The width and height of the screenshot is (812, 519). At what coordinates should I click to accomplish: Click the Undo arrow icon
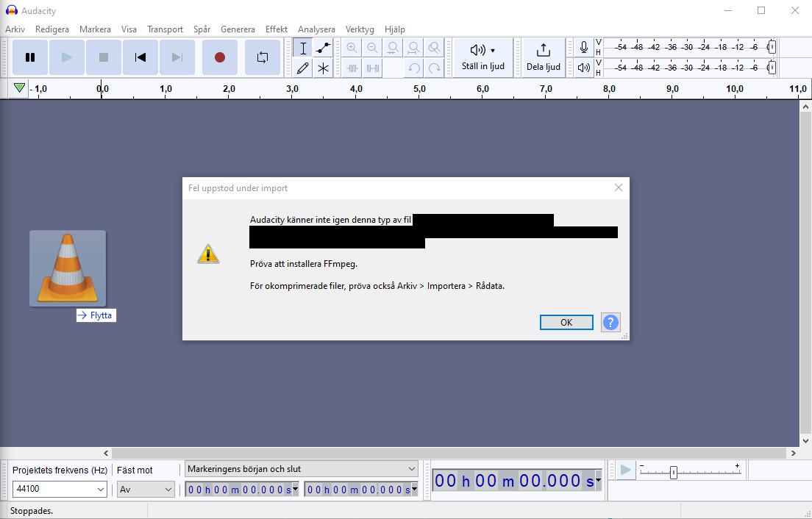tap(413, 68)
